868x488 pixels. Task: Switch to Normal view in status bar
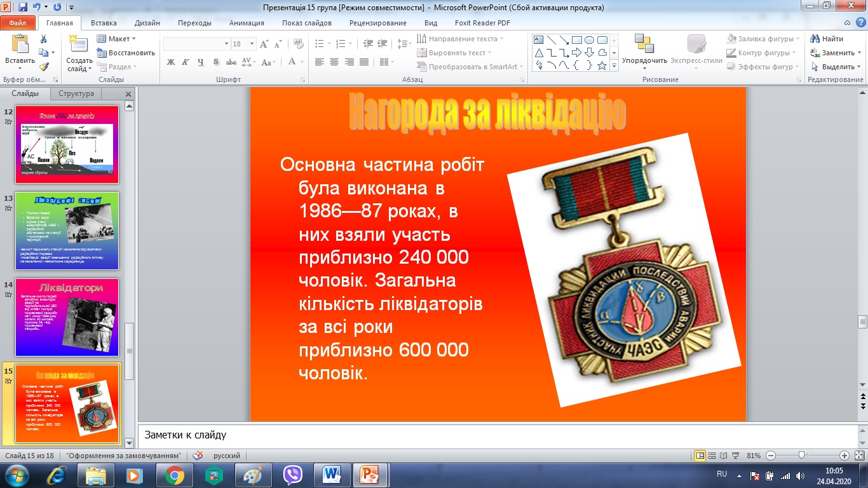[x=700, y=456]
